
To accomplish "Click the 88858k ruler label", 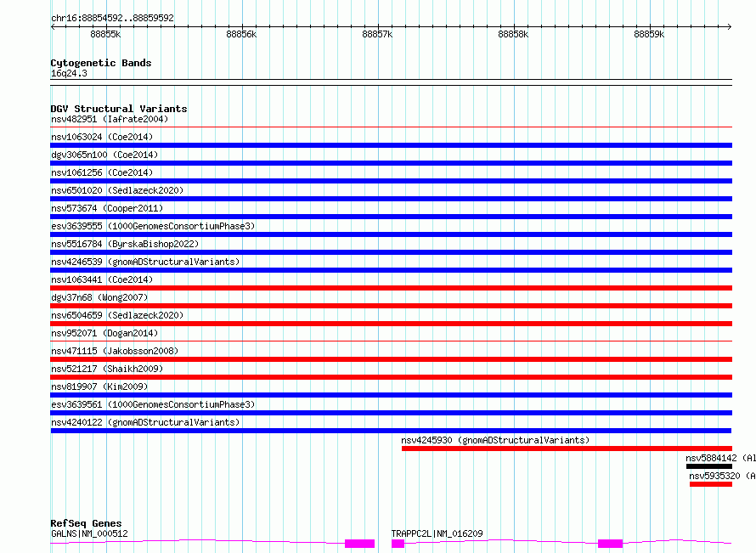I will point(513,34).
